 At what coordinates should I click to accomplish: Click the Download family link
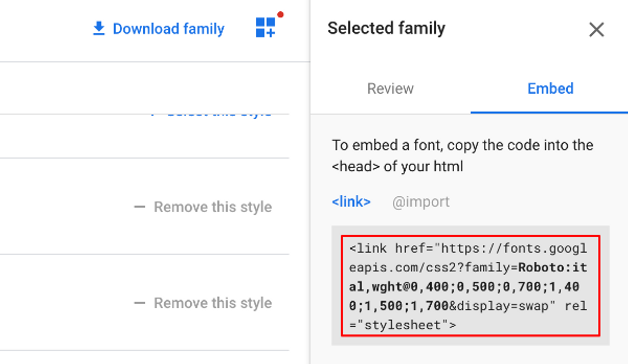pyautogui.click(x=159, y=29)
